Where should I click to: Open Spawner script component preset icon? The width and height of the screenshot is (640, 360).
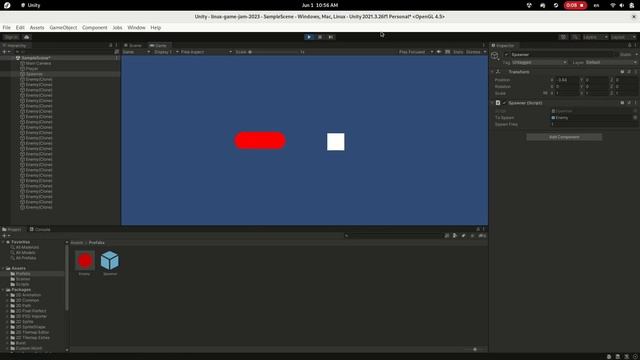click(629, 103)
